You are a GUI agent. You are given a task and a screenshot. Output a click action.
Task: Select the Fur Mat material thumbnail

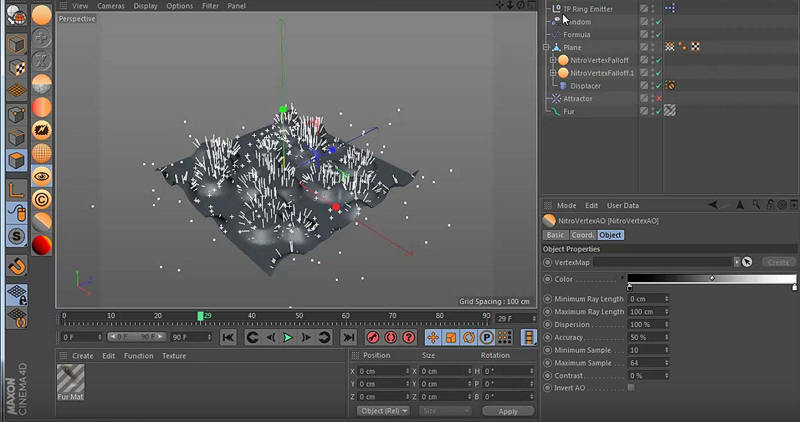click(x=70, y=380)
